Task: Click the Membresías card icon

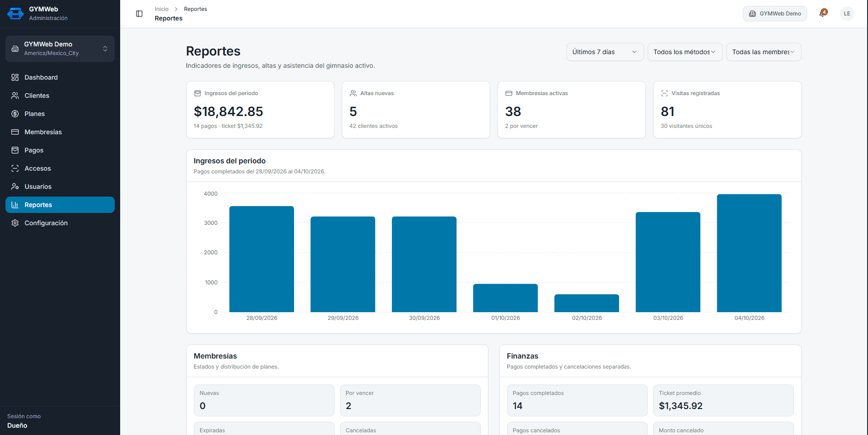Action: coord(15,132)
